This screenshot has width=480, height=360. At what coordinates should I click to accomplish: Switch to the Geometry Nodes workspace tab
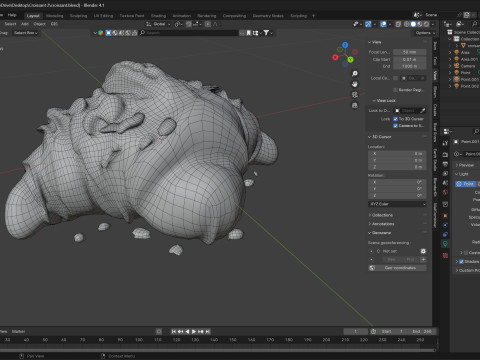tap(268, 16)
